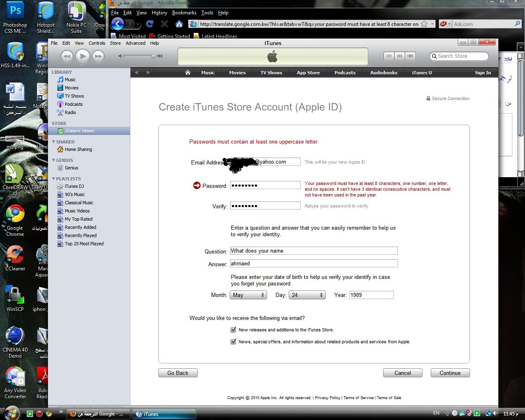Collapse the SHARED sidebar section

pos(53,142)
